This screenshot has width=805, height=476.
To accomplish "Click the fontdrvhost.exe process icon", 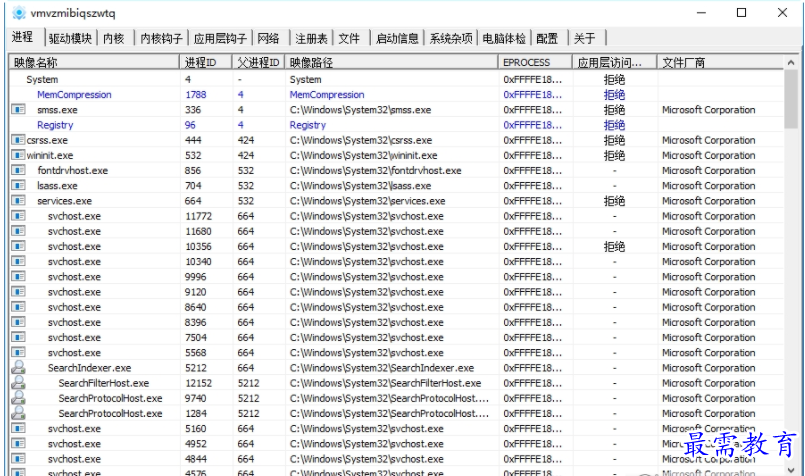I will tap(18, 170).
